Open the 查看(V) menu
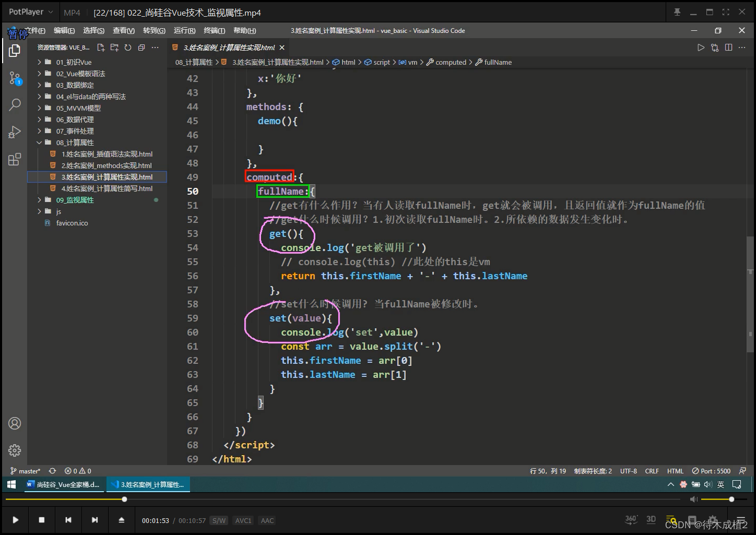Viewport: 756px width, 535px height. click(124, 31)
